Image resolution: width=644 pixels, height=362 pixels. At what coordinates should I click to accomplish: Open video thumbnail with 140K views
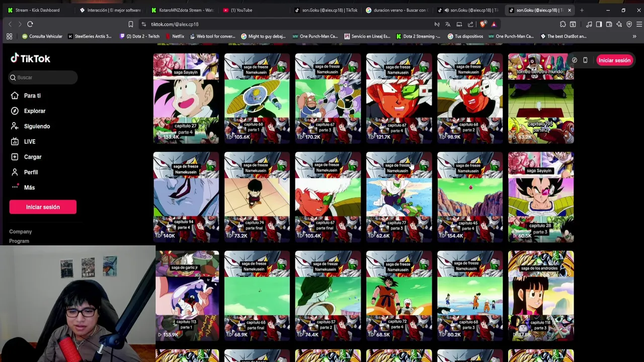point(186,197)
